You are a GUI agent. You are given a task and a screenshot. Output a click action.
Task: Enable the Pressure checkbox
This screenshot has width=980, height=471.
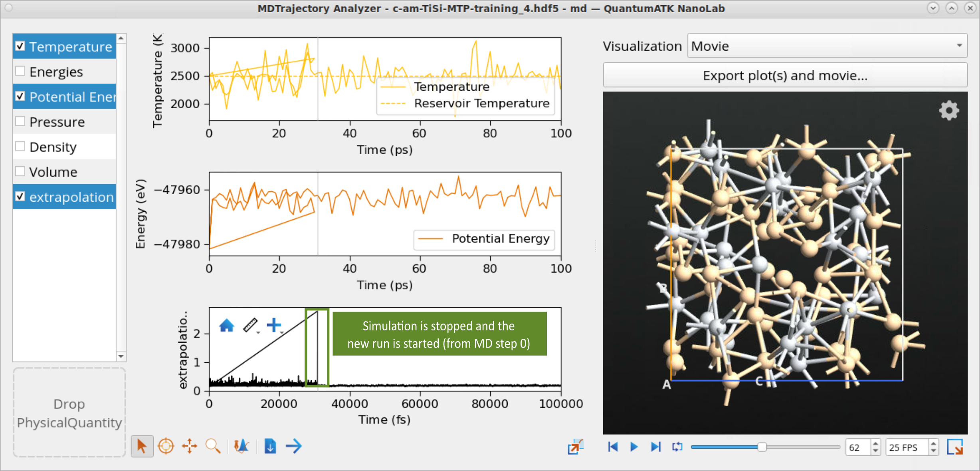point(20,121)
